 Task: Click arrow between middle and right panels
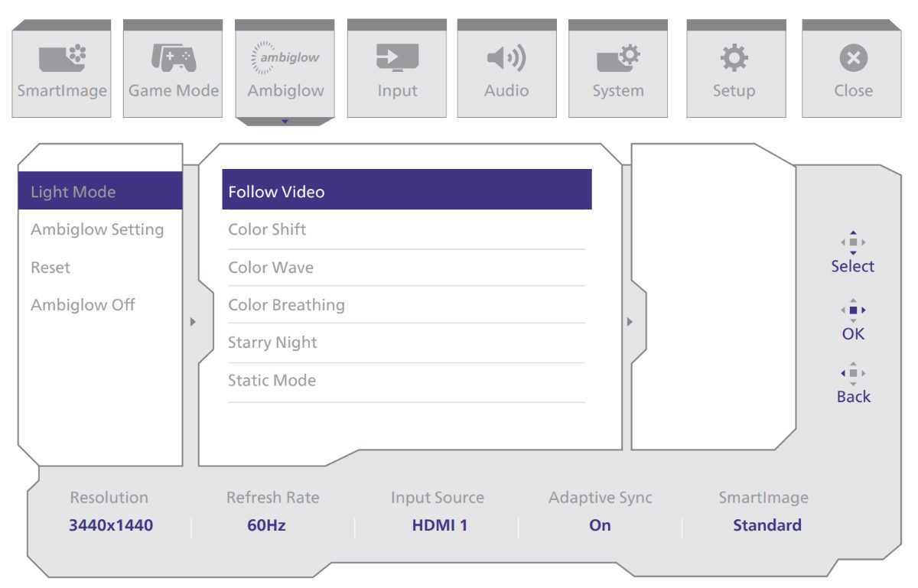630,322
